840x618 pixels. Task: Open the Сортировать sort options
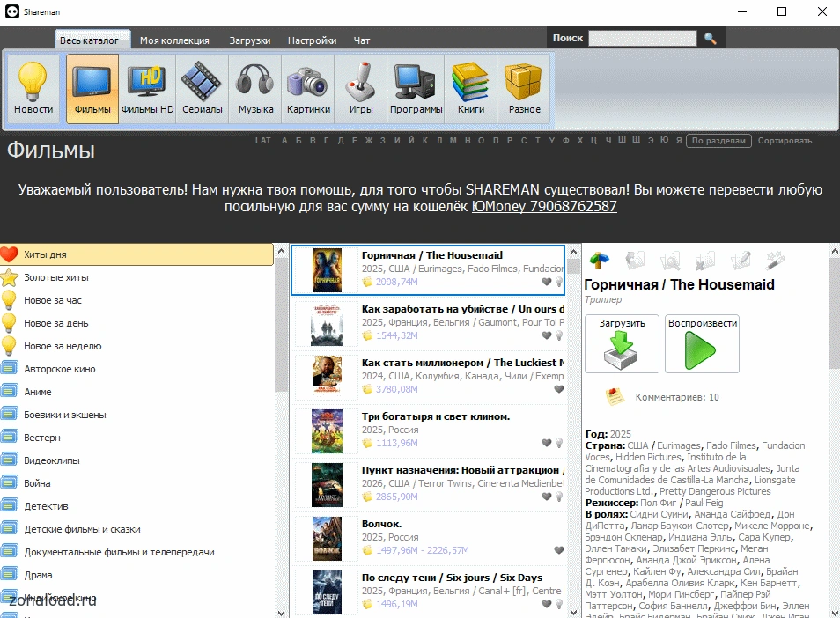coord(785,141)
